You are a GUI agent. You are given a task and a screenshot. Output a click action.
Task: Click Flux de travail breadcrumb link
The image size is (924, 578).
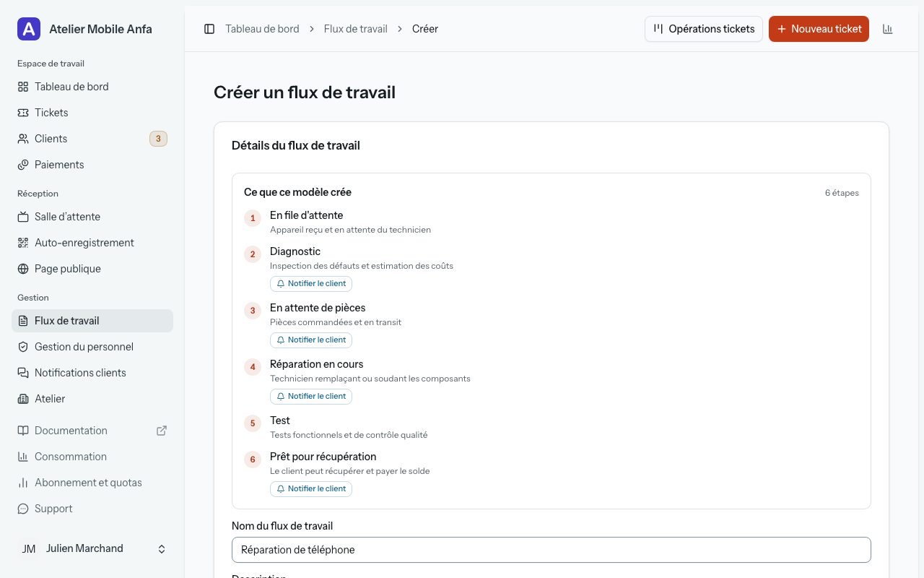tap(356, 29)
